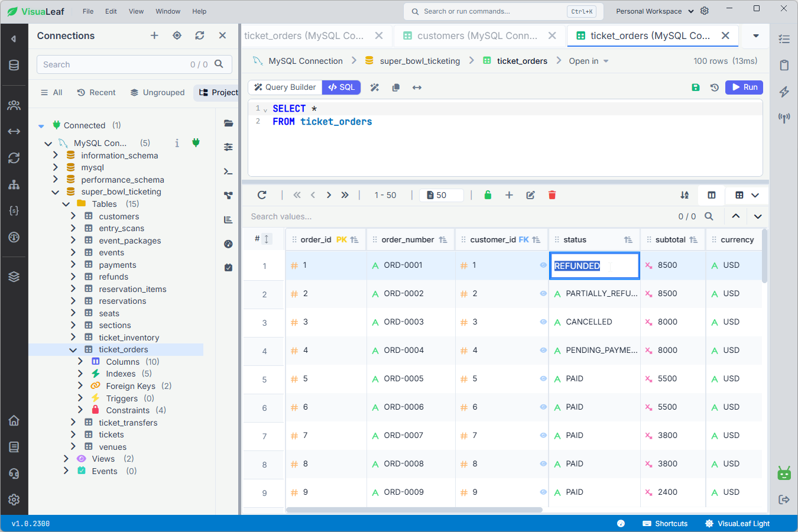This screenshot has width=798, height=532.
Task: Open the sort order icon in results toolbar
Action: [685, 195]
